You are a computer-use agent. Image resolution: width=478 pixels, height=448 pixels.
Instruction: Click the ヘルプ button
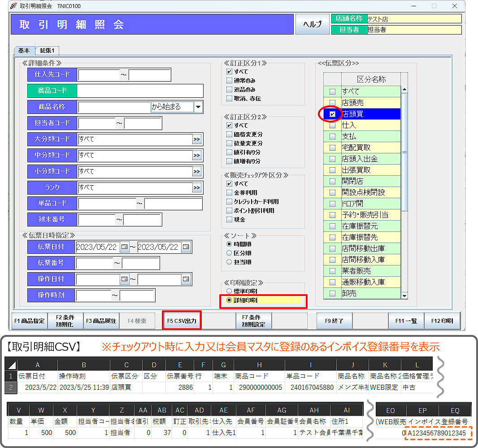(313, 24)
